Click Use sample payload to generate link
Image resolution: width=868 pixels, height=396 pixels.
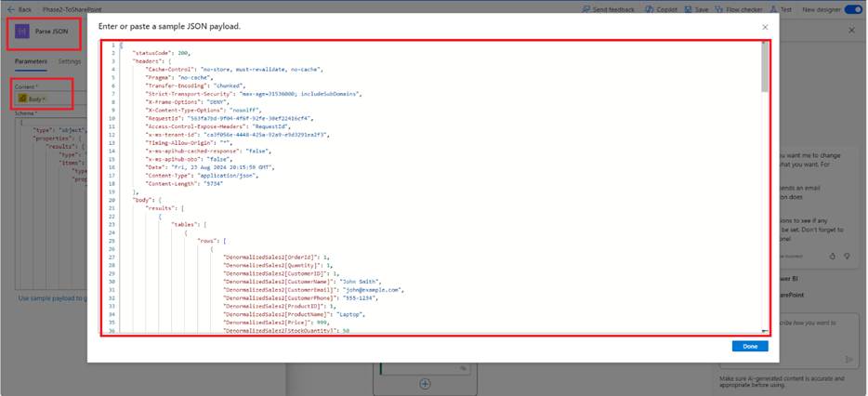[x=53, y=298]
